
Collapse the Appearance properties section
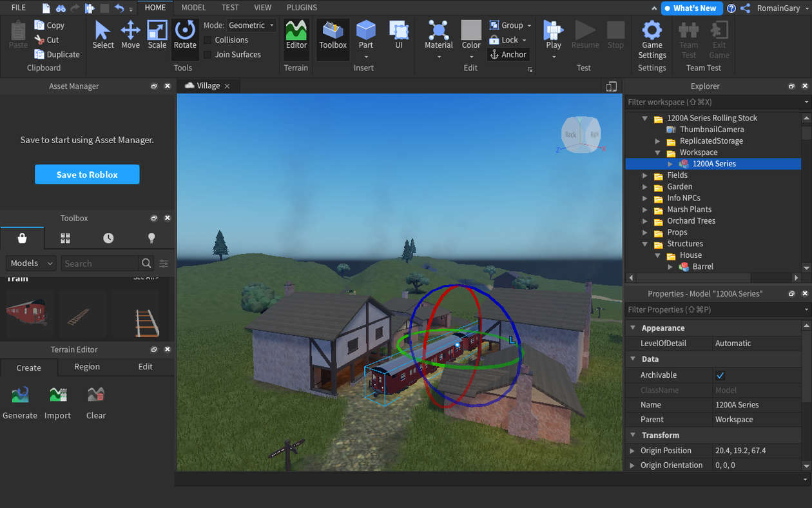coord(633,328)
